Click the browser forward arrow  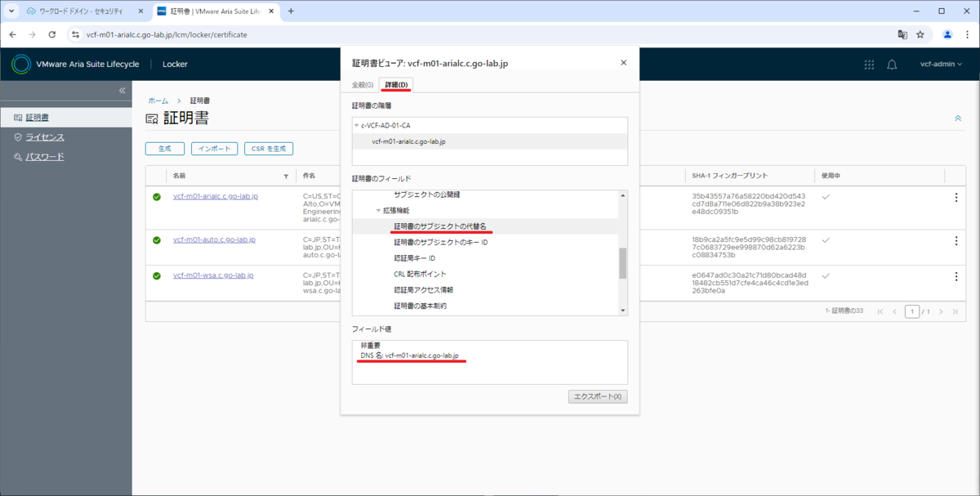(x=32, y=35)
